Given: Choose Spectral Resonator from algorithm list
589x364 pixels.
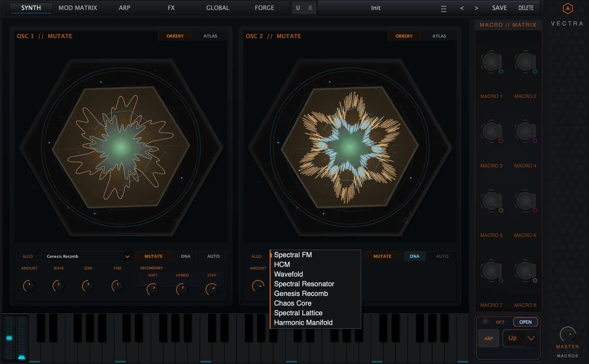Looking at the screenshot, I should click(x=315, y=284).
